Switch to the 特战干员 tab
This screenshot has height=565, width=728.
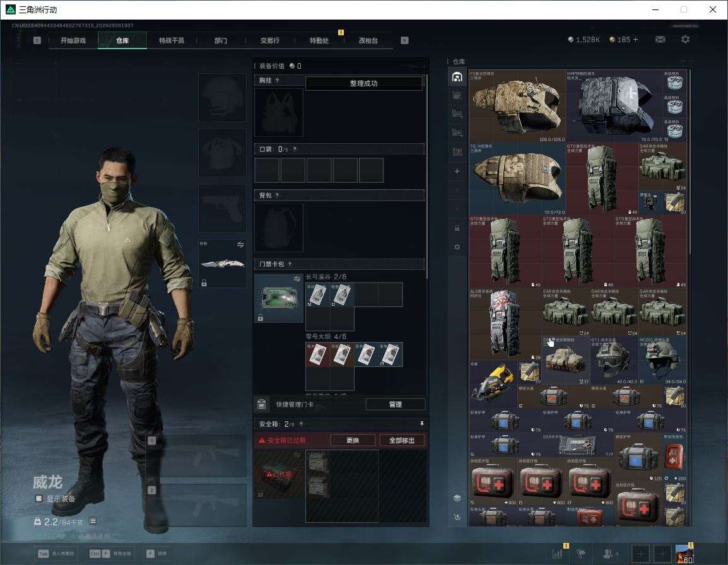tap(172, 40)
